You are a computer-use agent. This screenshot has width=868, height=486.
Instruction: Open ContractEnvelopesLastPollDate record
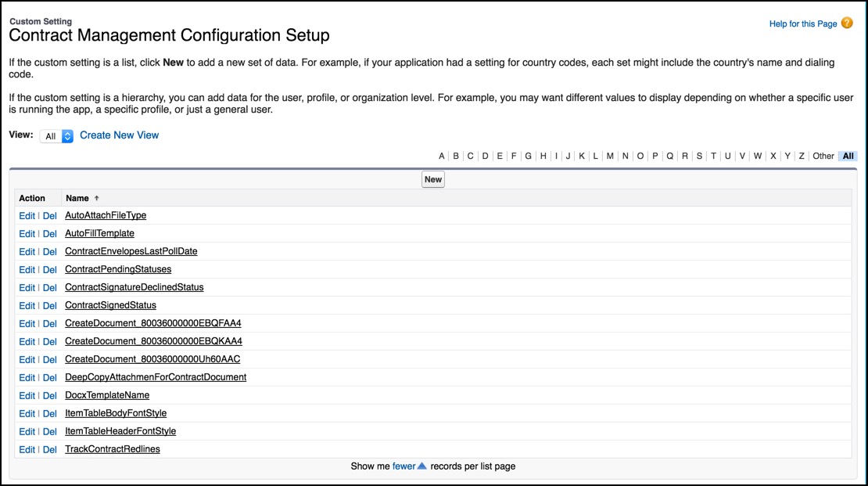pos(131,251)
